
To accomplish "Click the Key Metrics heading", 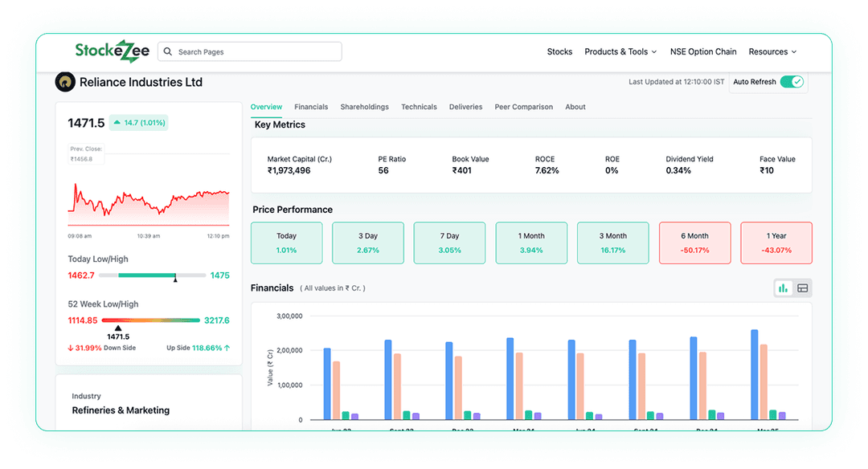I will (x=280, y=124).
